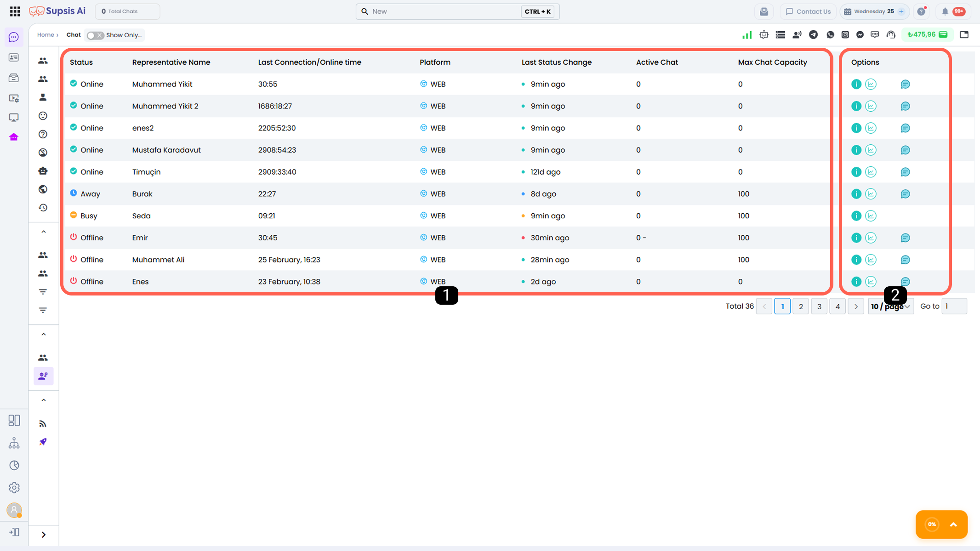Open the video settings sidebar icon

click(x=14, y=98)
